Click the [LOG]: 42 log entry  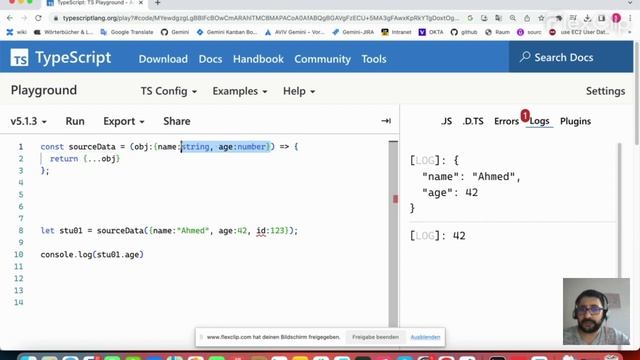[438, 236]
